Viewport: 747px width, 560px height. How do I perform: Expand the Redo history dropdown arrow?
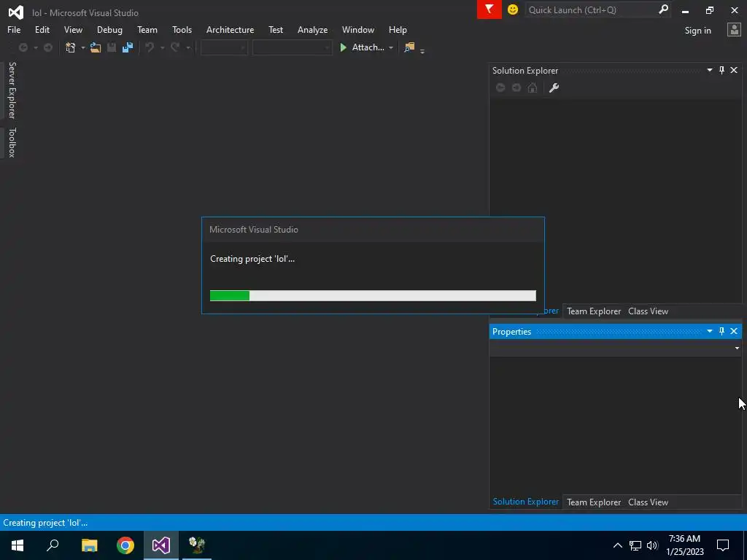coord(188,47)
